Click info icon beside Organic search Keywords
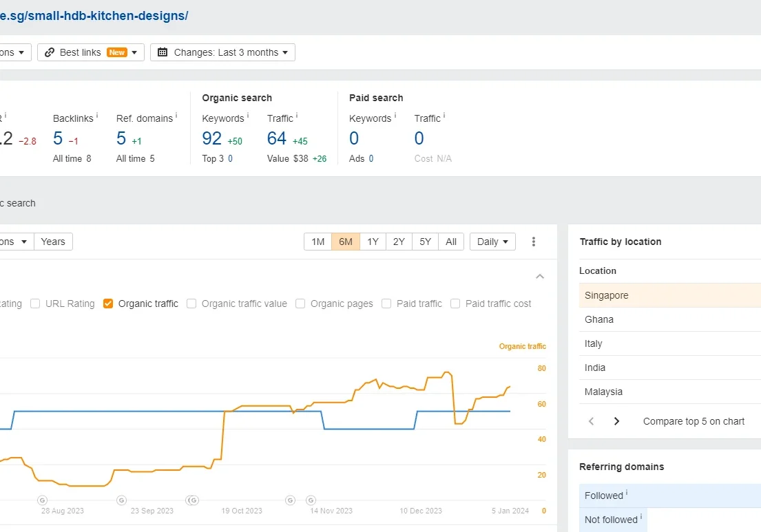 click(248, 116)
